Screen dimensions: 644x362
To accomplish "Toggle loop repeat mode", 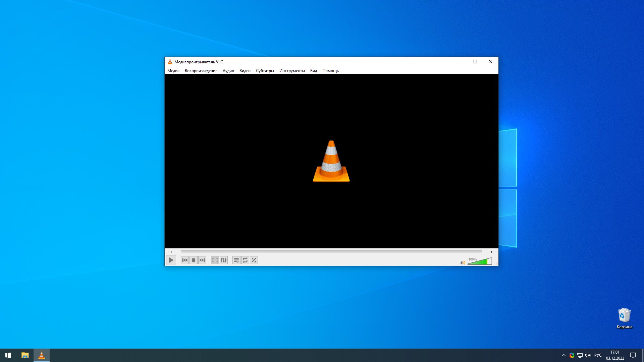I will (x=245, y=260).
